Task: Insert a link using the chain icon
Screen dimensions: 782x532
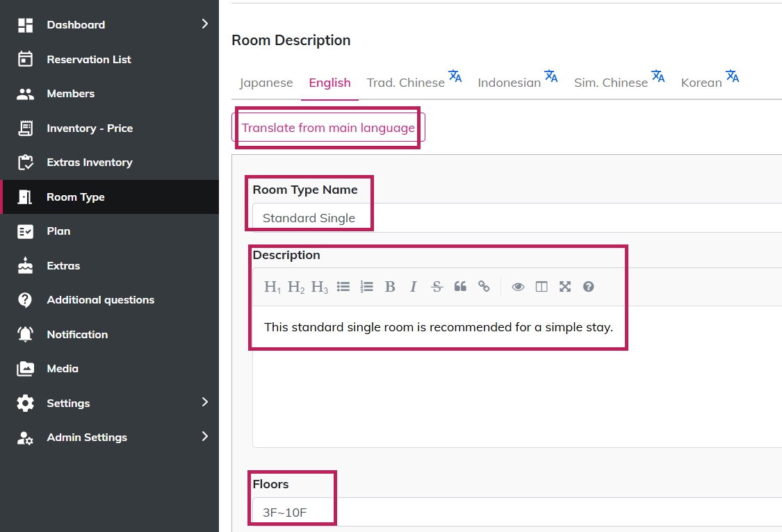Action: [x=484, y=287]
